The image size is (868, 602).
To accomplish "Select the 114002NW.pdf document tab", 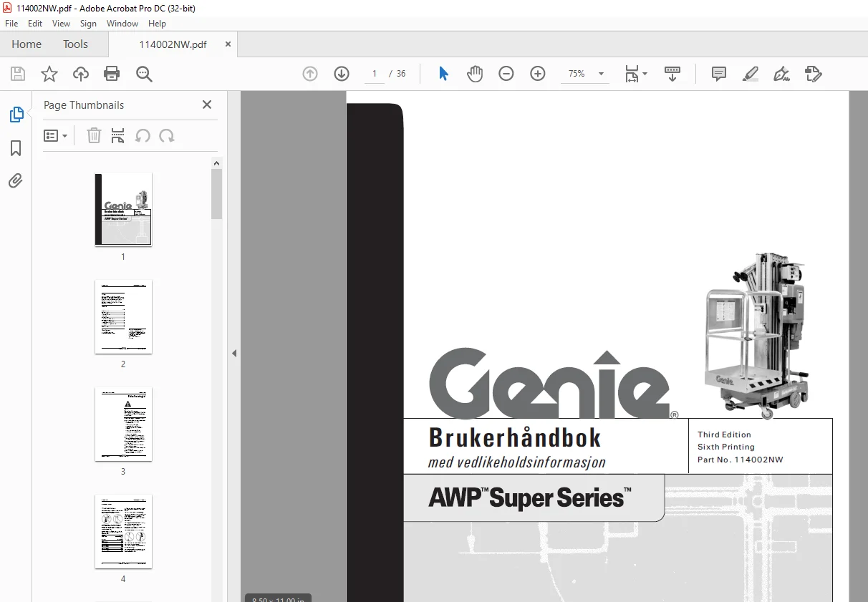I will point(173,44).
